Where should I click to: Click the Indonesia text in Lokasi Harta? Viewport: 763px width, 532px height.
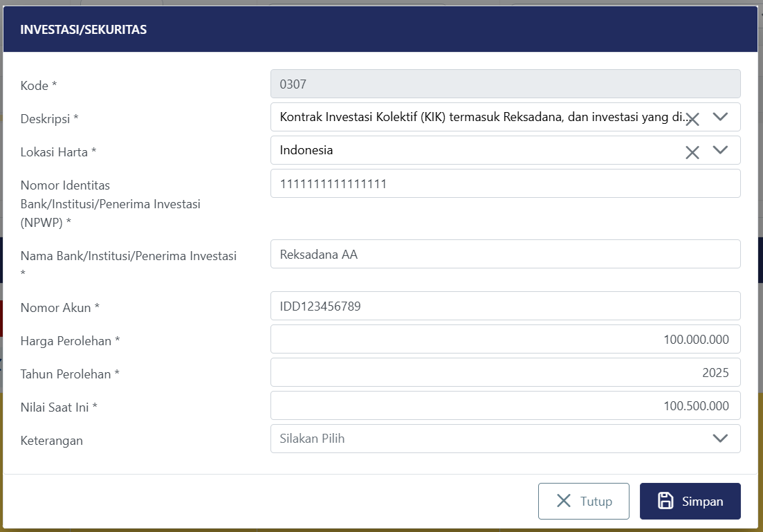306,150
